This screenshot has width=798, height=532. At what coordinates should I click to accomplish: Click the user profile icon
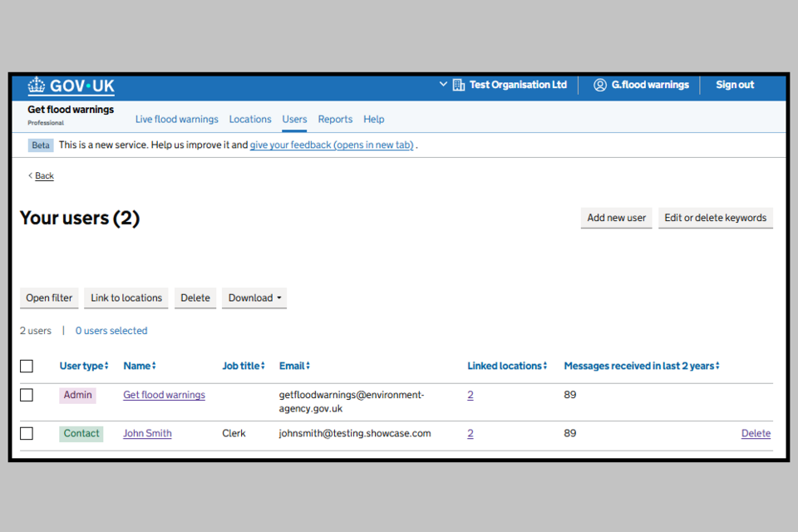pyautogui.click(x=599, y=85)
